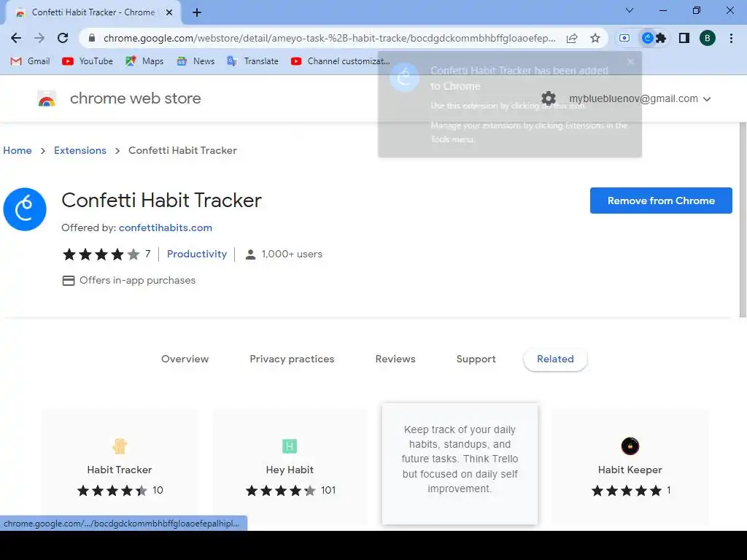Open the Confetti extension icon in toolbar

648,38
